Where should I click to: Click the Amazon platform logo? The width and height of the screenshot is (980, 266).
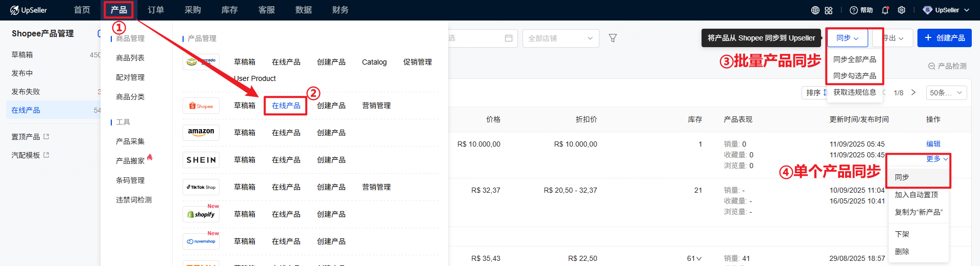coord(201,132)
